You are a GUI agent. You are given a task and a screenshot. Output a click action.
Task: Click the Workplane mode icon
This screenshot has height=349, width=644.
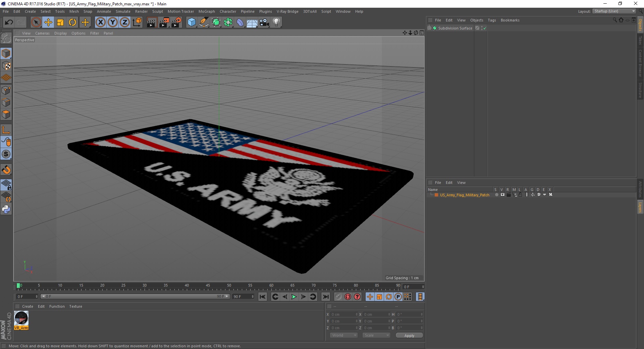click(x=6, y=78)
